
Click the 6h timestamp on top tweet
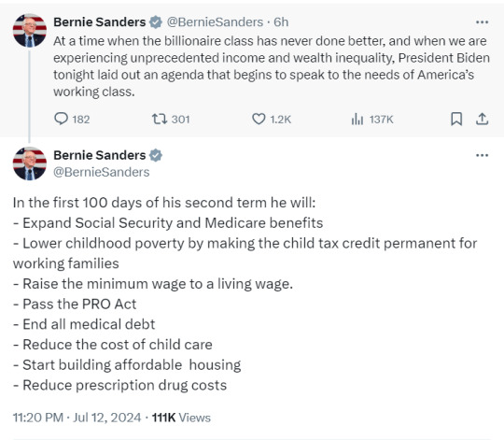(281, 22)
